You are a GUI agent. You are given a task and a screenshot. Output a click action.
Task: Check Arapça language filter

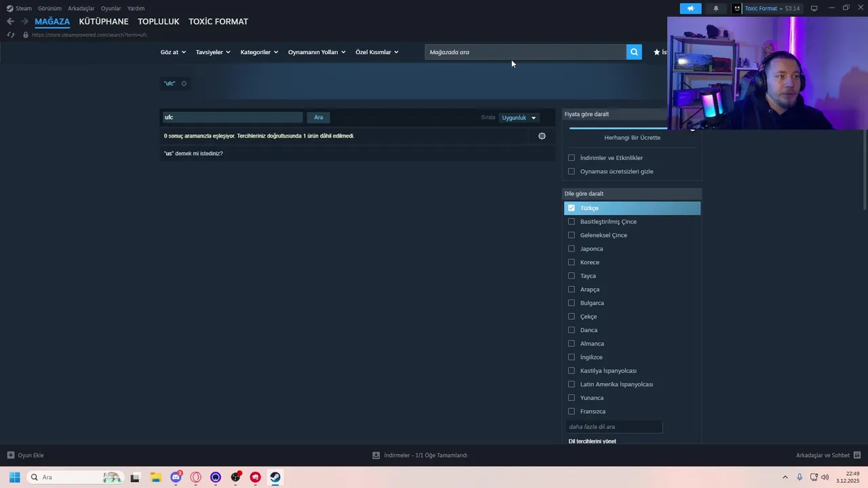571,289
